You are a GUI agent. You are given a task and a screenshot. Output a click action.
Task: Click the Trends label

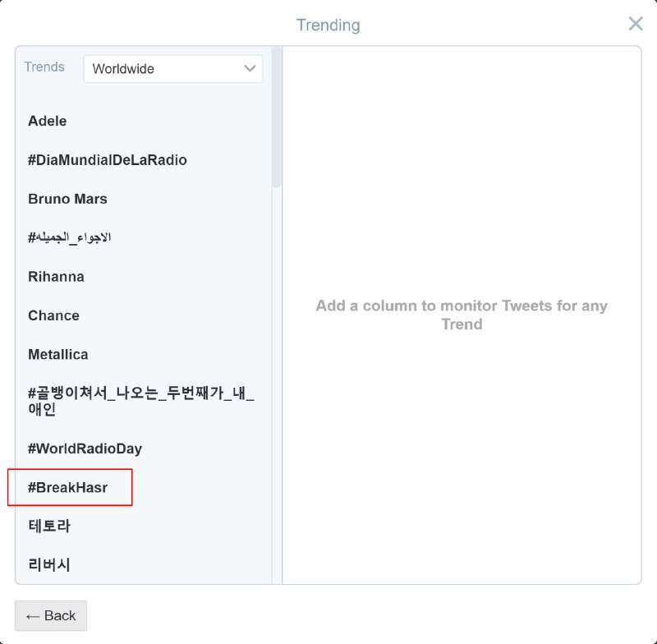coord(44,67)
